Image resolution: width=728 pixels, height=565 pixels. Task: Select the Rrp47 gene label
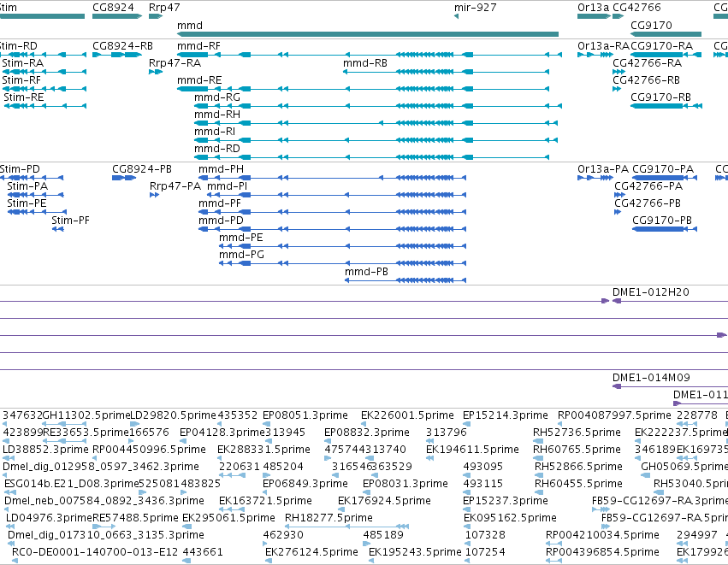164,8
